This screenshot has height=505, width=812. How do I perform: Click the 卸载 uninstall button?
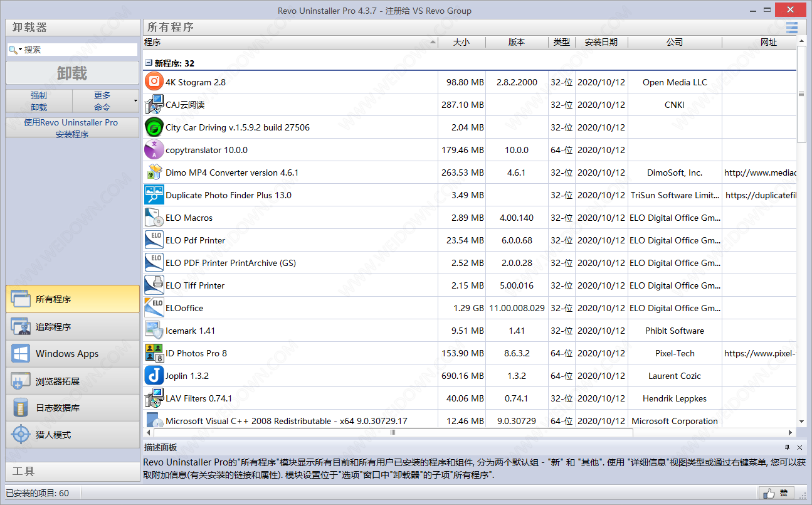tap(73, 73)
